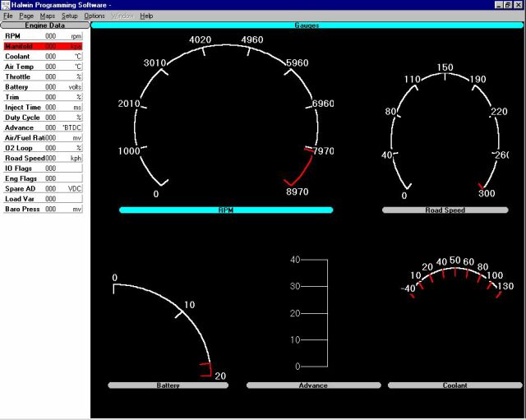Viewport: 526px width, 420px height.
Task: Open the Maps menu
Action: pos(48,16)
